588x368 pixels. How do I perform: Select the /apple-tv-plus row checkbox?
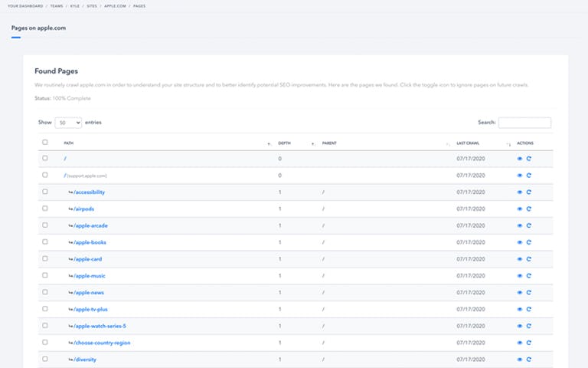[45, 309]
